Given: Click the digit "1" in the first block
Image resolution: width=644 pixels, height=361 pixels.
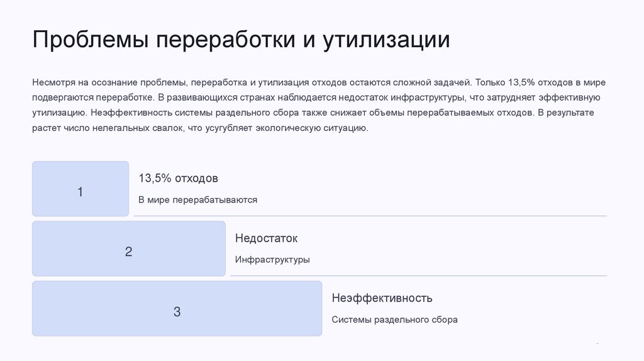Looking at the screenshot, I should [80, 192].
